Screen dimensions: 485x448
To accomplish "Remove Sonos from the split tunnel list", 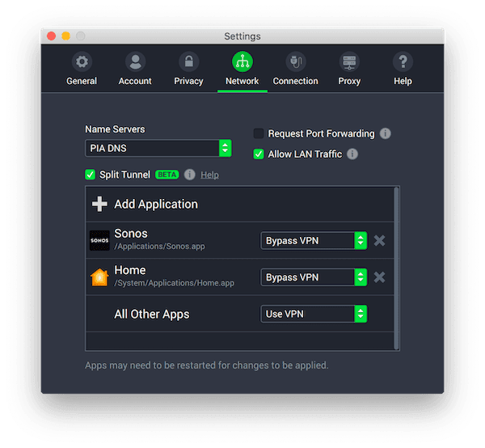I will click(x=379, y=240).
